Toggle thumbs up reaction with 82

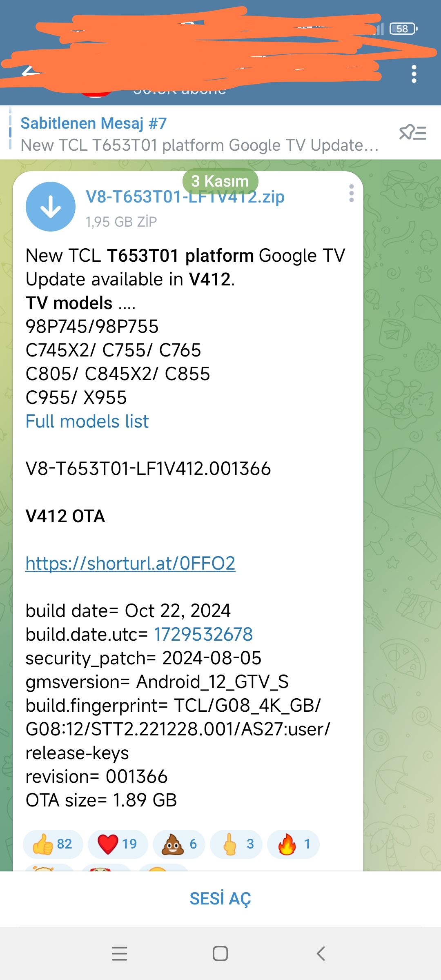pyautogui.click(x=53, y=844)
